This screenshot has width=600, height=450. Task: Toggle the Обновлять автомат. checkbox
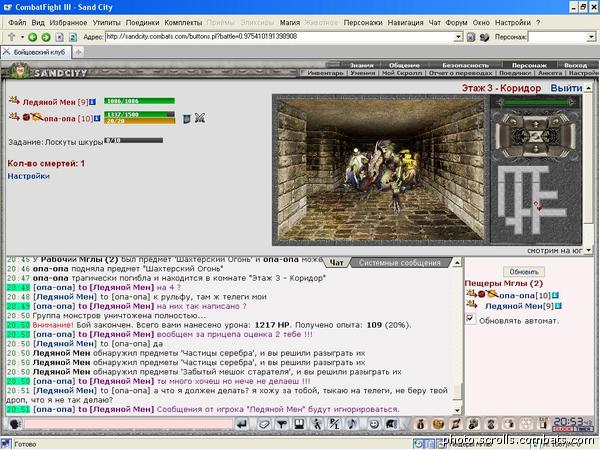(470, 318)
